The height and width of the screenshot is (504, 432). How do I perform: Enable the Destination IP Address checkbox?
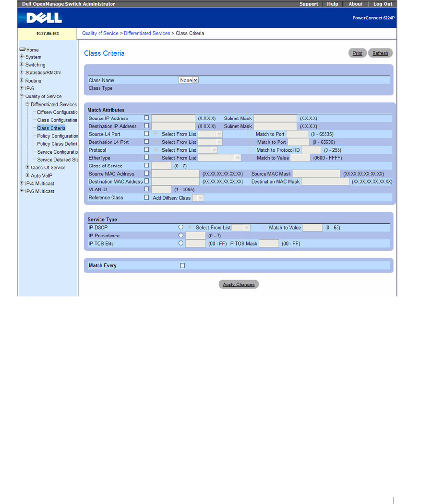point(146,126)
